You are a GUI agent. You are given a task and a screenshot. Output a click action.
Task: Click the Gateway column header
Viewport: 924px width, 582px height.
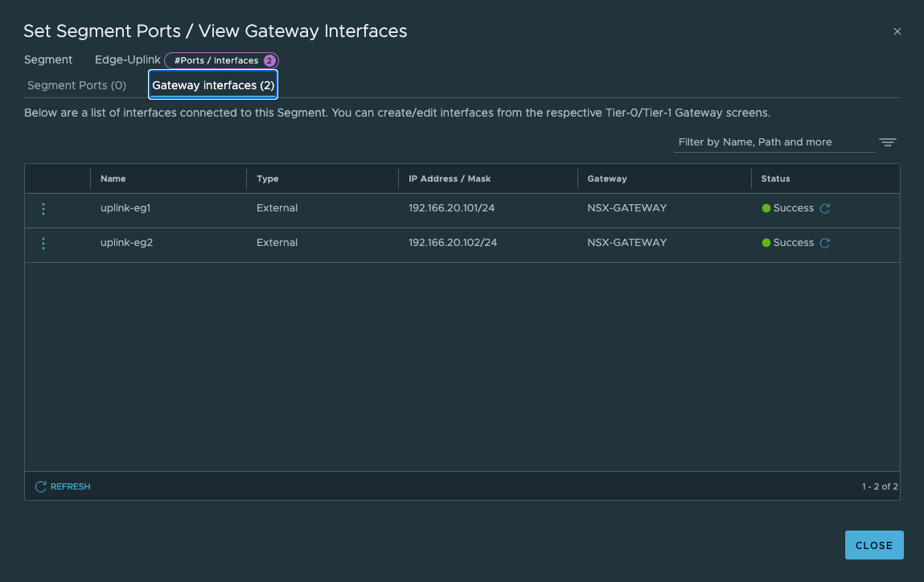[607, 179]
